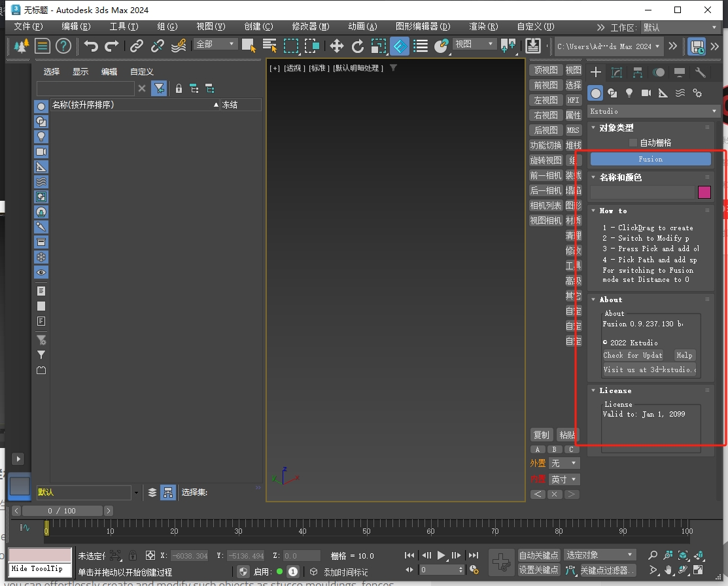
Task: Click the 顶视图 button
Action: [546, 70]
